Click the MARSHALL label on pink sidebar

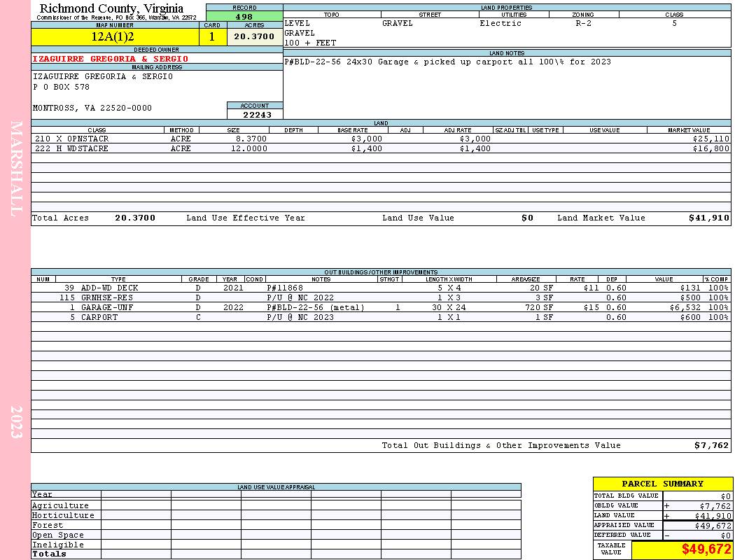[16, 169]
